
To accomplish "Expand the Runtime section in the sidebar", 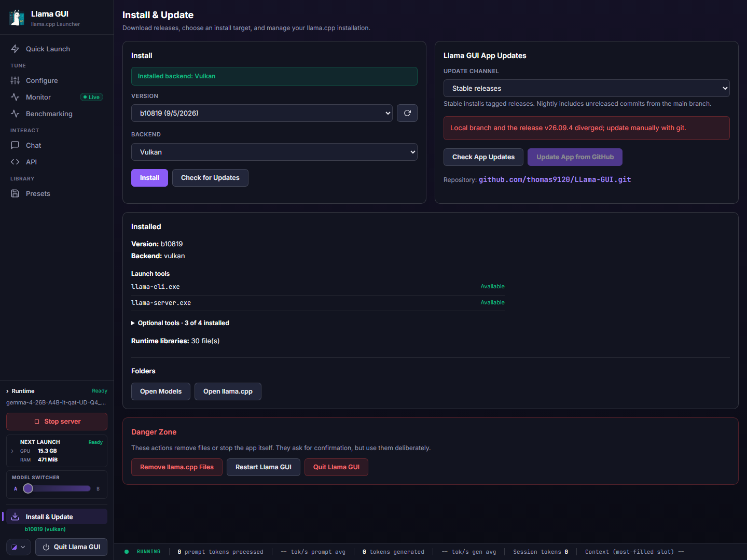I will coord(20,391).
